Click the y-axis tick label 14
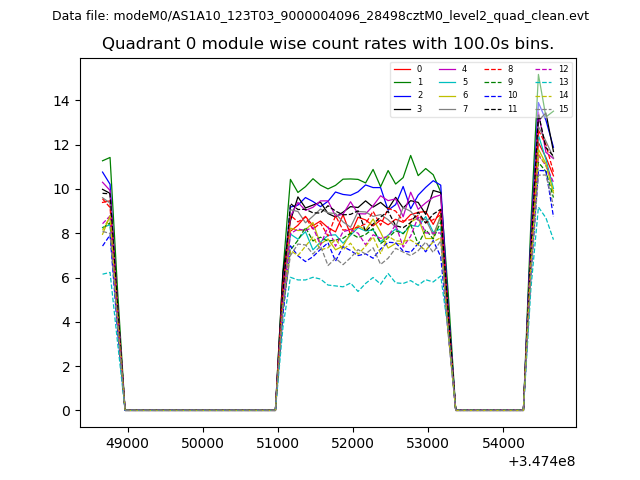This screenshot has width=640, height=480. click(x=62, y=100)
